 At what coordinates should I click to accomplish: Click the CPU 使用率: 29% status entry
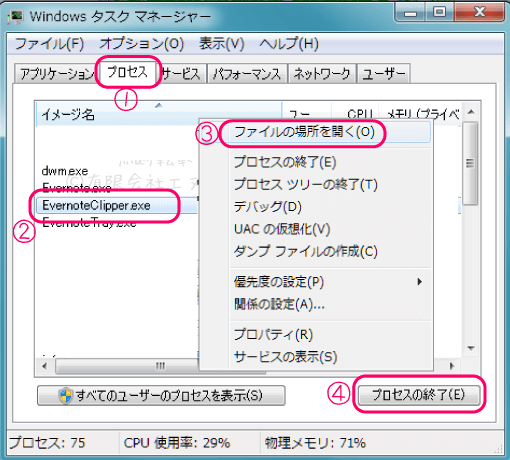pos(177,443)
